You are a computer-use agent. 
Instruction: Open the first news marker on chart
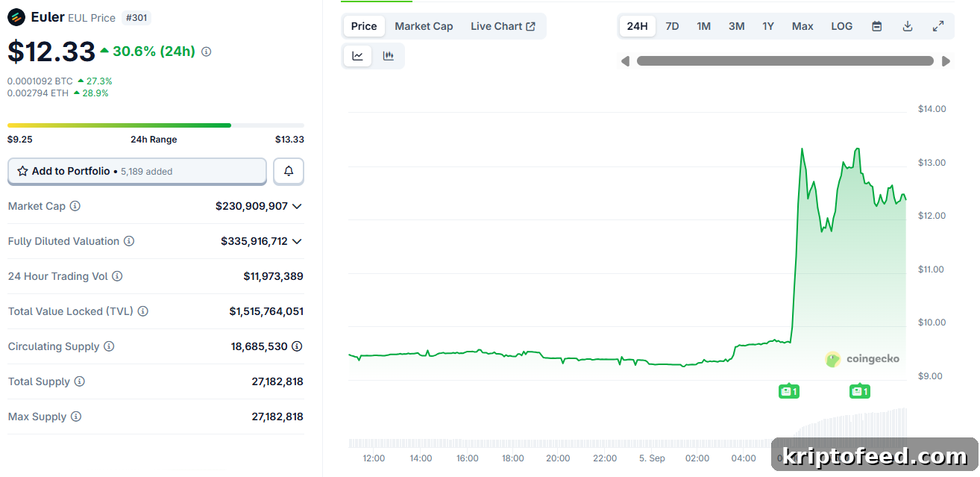789,391
